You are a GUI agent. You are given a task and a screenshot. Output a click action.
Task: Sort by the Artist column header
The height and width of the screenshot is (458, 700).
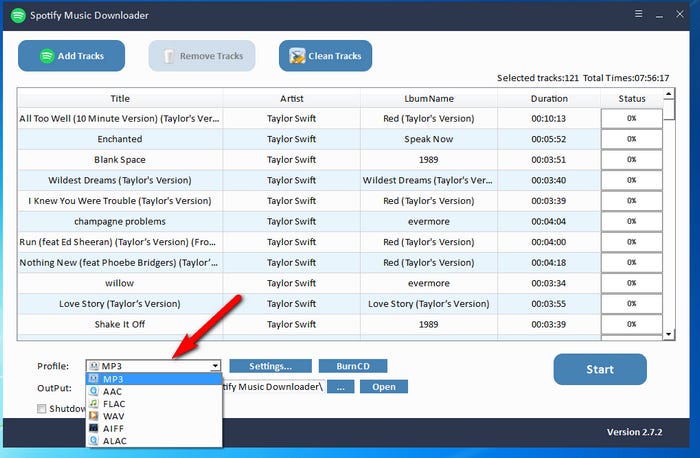pyautogui.click(x=292, y=98)
